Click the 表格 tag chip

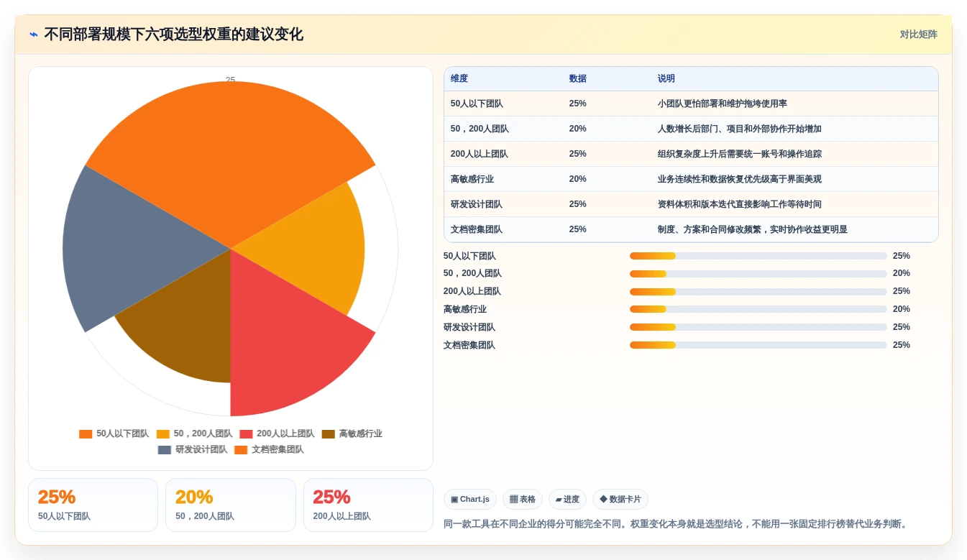pyautogui.click(x=523, y=499)
